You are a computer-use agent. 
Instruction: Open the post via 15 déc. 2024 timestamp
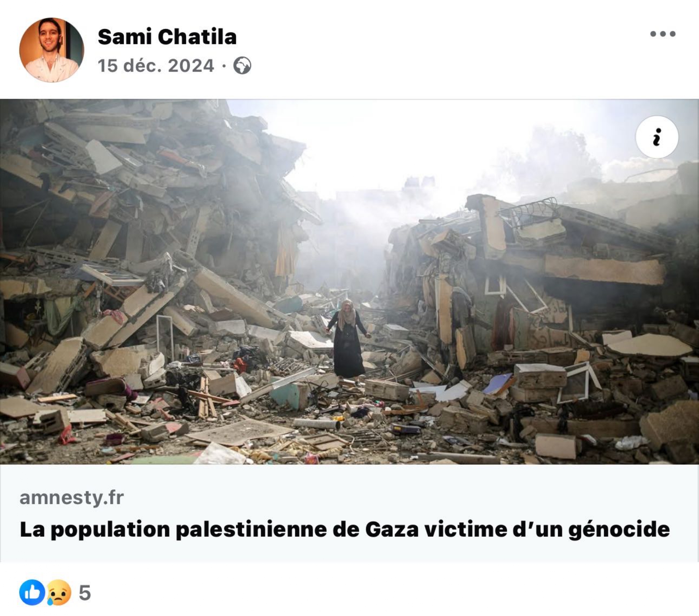156,66
